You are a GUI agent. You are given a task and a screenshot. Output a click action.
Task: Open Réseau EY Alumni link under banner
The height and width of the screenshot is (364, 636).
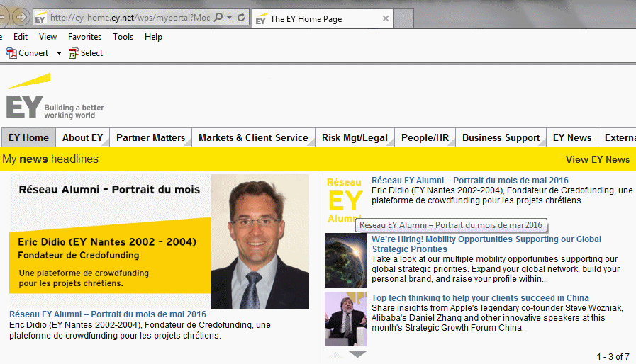pyautogui.click(x=108, y=314)
